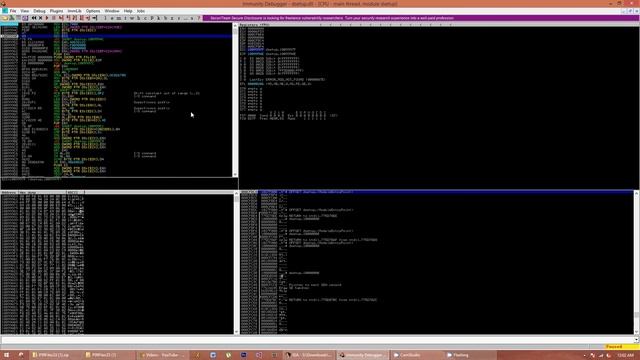Viewport: 640px width, 360px height.
Task: Show executable modules with the 'e' button
Action: coord(112,18)
